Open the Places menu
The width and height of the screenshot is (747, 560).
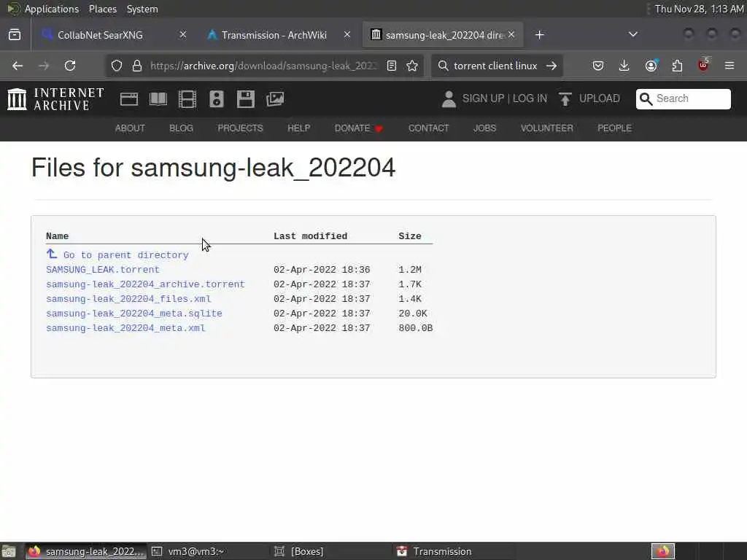point(103,9)
